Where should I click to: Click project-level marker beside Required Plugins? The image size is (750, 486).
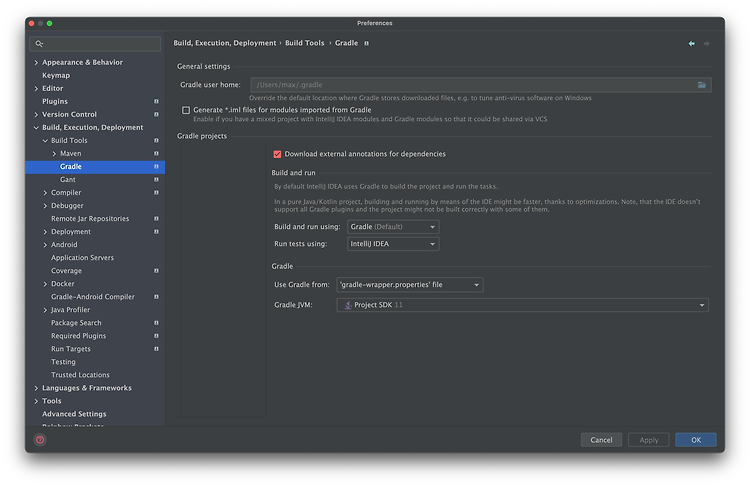click(156, 336)
